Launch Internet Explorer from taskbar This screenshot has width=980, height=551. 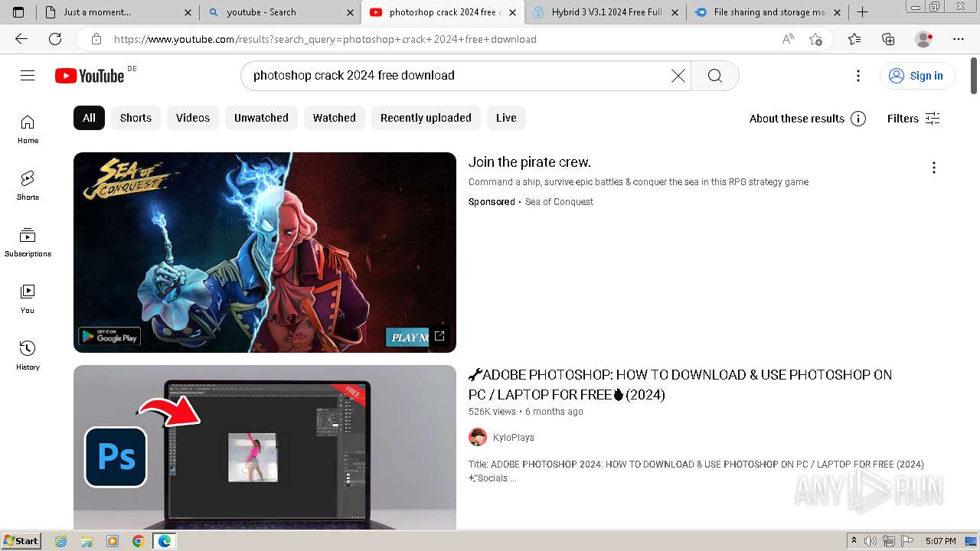61,541
